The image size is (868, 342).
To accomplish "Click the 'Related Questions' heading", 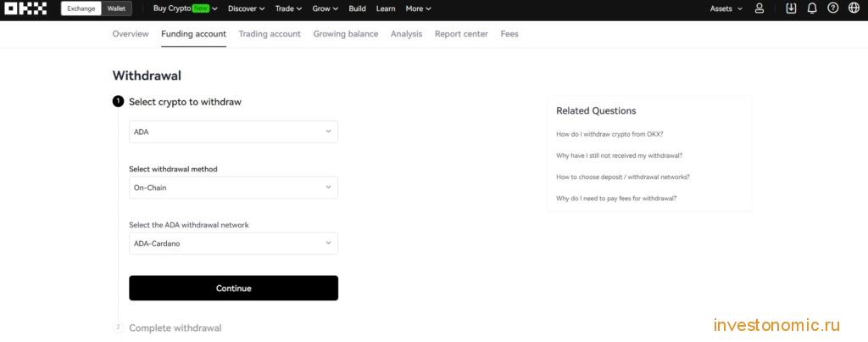I will tap(596, 111).
